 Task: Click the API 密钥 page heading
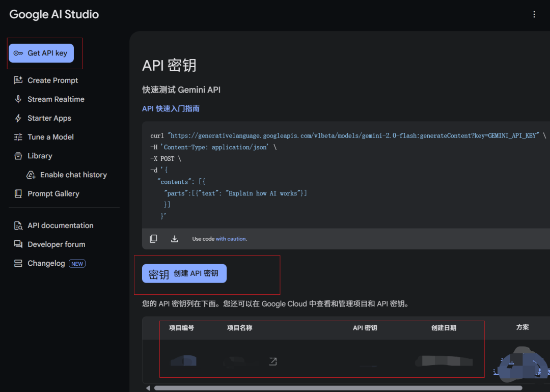pos(169,66)
